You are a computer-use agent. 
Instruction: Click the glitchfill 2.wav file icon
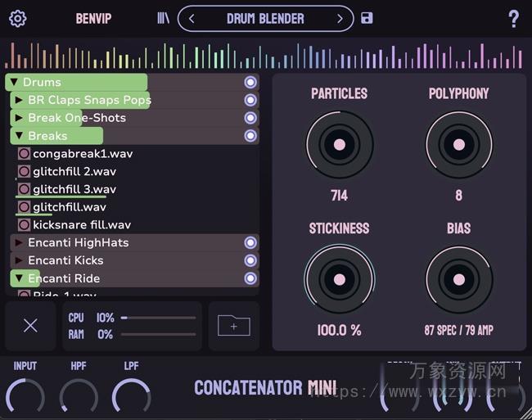(24, 171)
